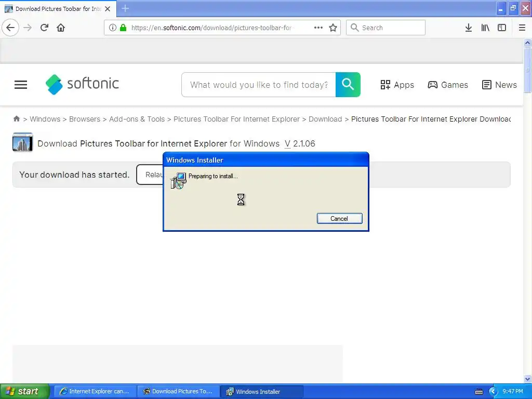This screenshot has width=532, height=399.
Task: Click the vertical scrollbar thumb
Action: tap(527, 70)
